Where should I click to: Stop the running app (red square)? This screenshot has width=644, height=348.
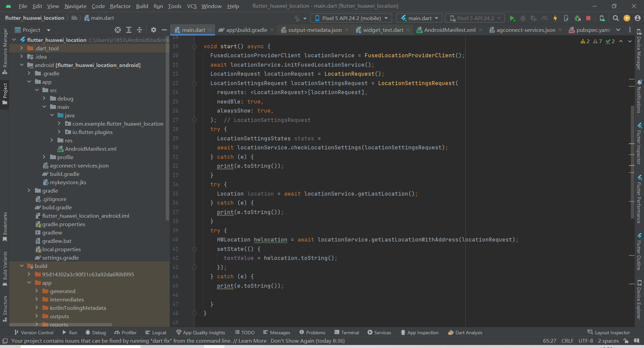(x=588, y=18)
